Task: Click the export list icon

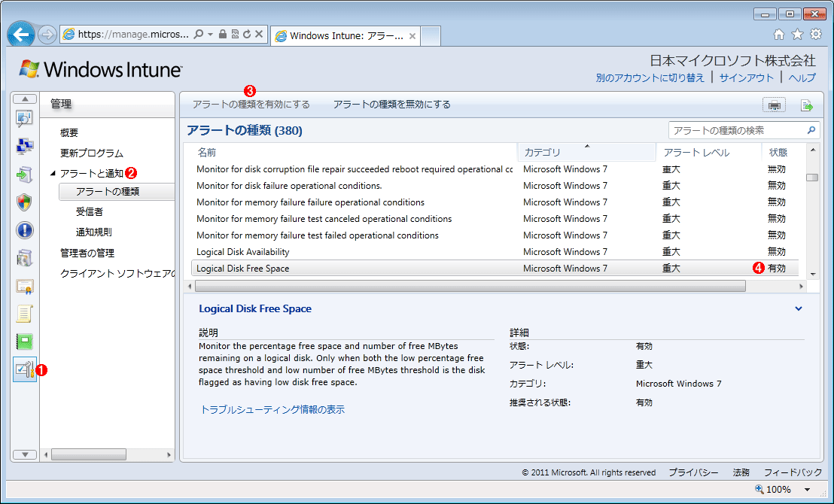Action: (x=807, y=105)
